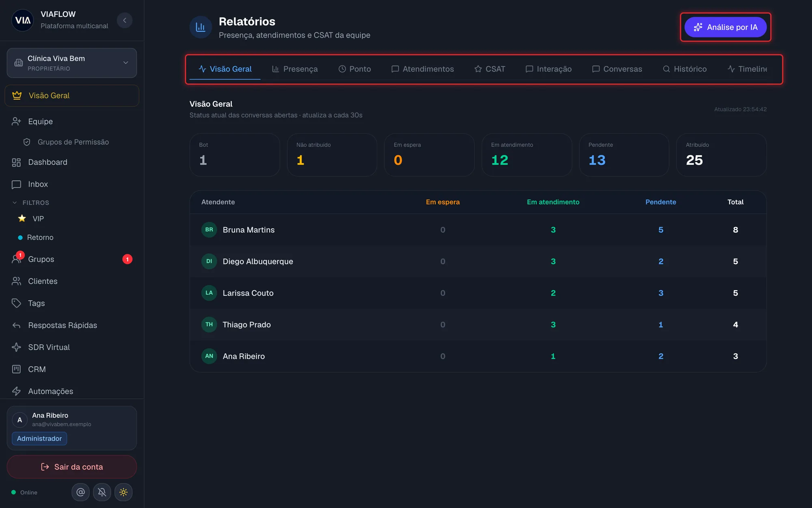This screenshot has height=508, width=812.
Task: Switch to the Histórico tab
Action: coord(685,69)
